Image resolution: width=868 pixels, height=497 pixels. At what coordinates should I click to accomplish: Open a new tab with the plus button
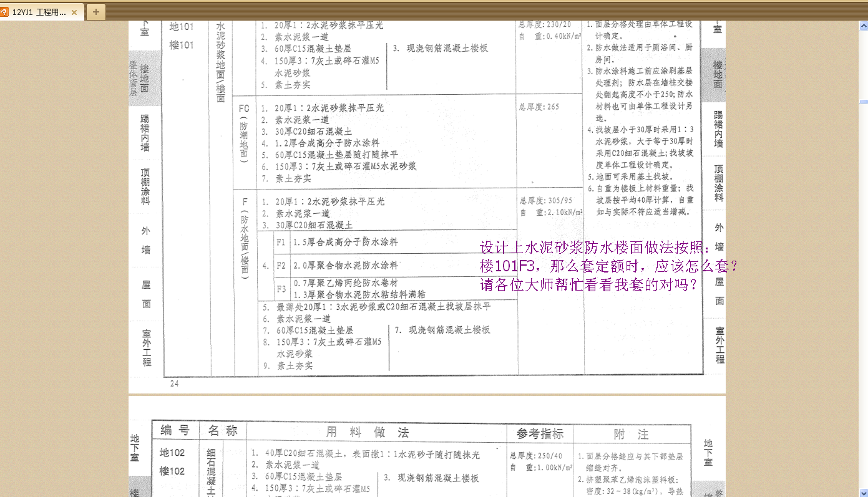pyautogui.click(x=96, y=12)
